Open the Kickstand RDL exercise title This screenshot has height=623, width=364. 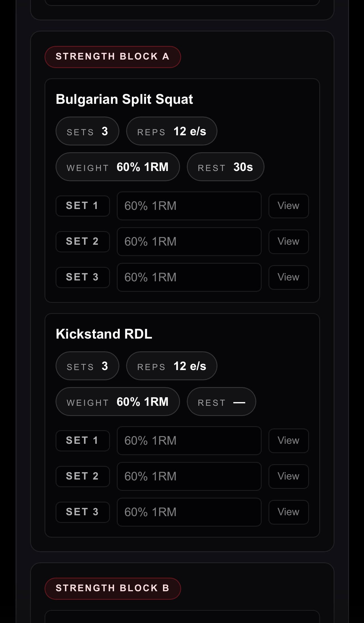104,334
